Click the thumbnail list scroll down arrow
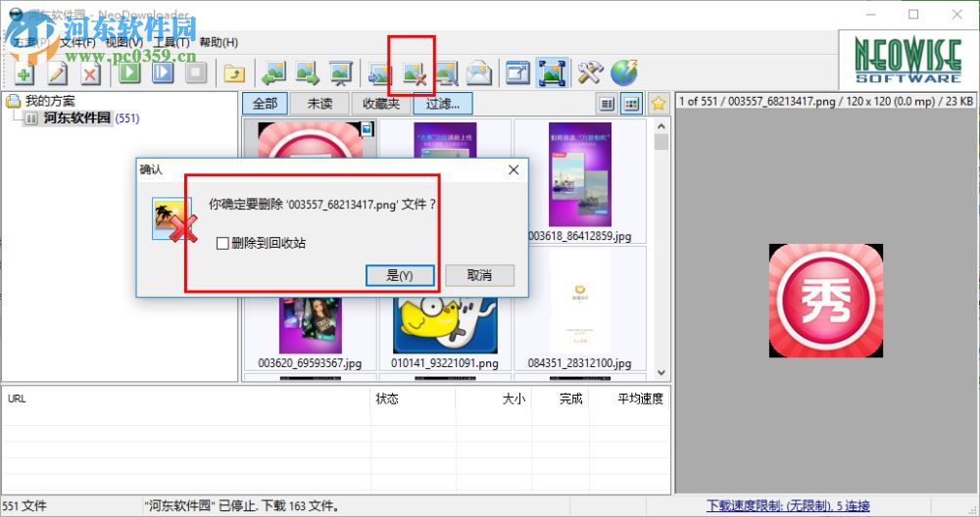 (661, 373)
